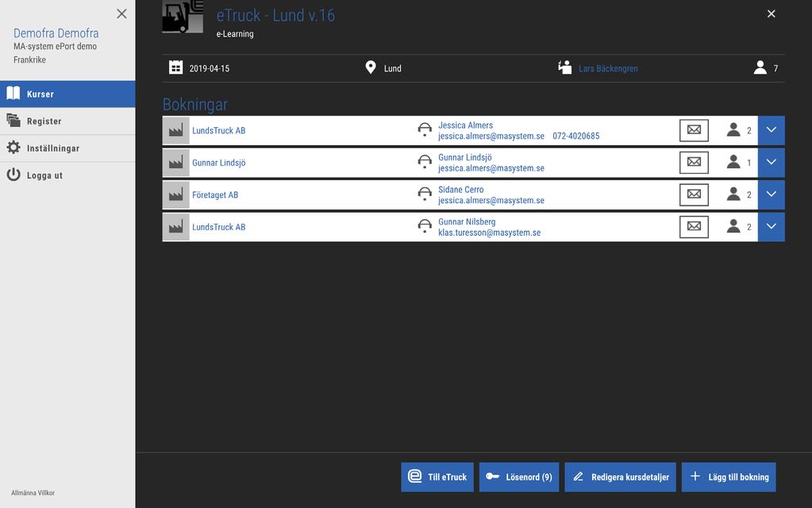The height and width of the screenshot is (508, 812).
Task: Click the location pin icon beside Lund
Action: (x=370, y=67)
